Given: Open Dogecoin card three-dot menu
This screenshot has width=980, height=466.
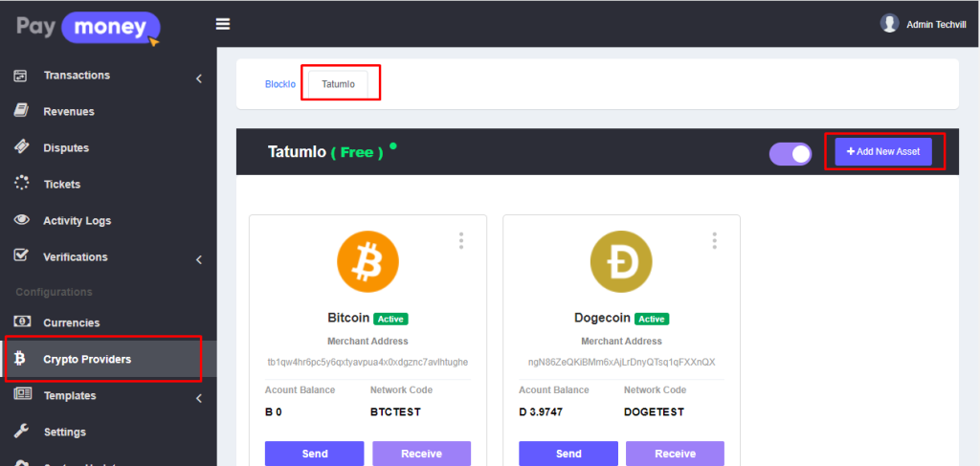Looking at the screenshot, I should click(x=714, y=240).
